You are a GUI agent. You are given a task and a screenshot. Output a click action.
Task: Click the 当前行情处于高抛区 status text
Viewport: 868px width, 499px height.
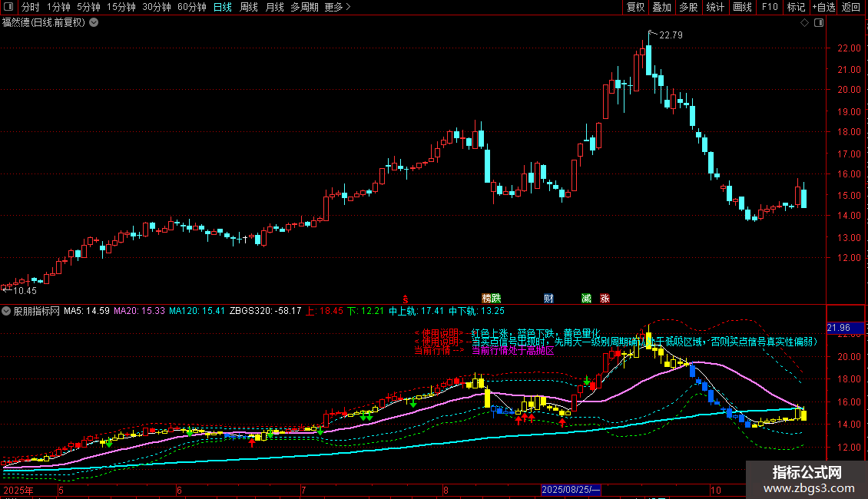click(512, 351)
